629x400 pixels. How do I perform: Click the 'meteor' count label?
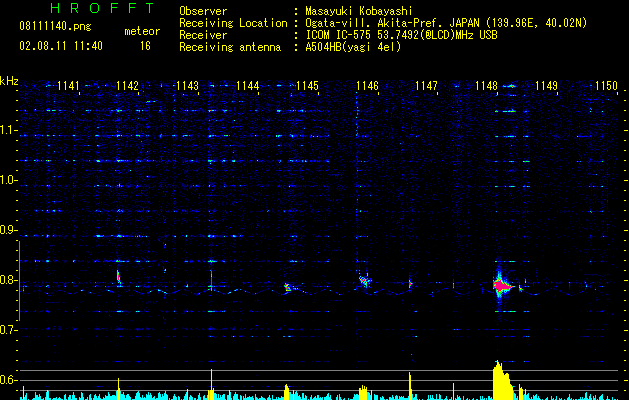point(142,31)
